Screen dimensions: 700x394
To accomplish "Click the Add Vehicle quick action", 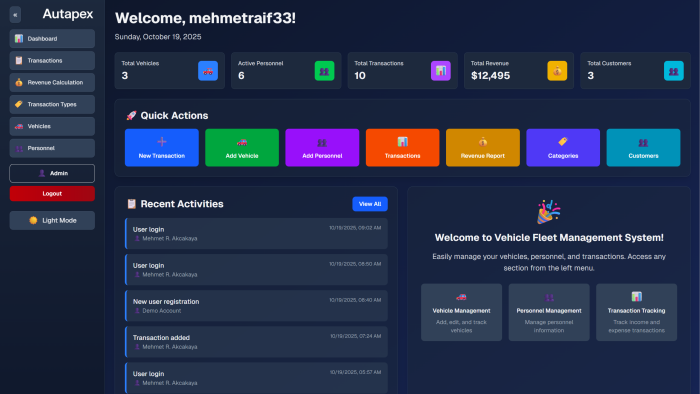I will (242, 148).
